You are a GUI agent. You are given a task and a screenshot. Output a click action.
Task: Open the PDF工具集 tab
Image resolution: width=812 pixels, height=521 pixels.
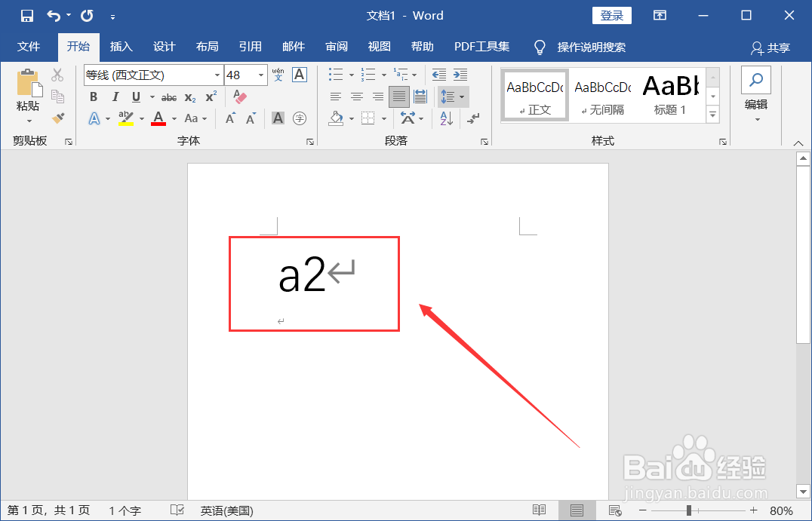481,47
